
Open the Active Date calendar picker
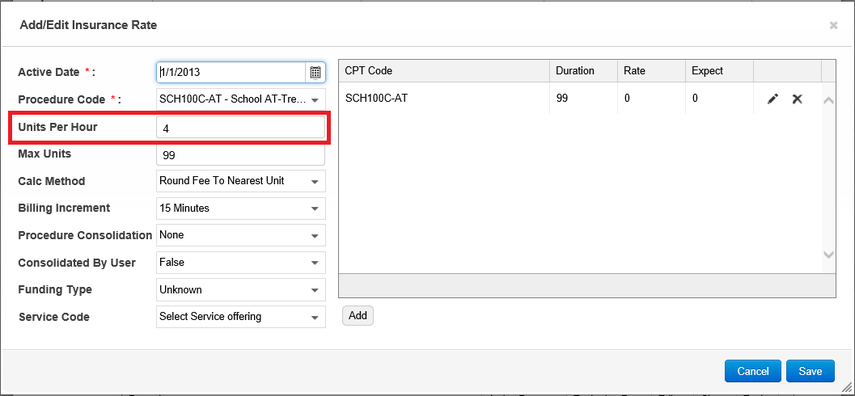(315, 72)
